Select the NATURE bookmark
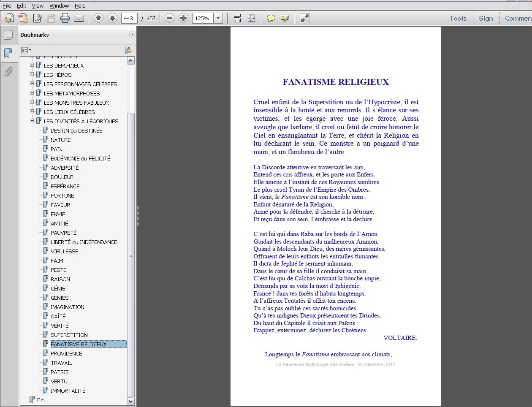 (61, 140)
